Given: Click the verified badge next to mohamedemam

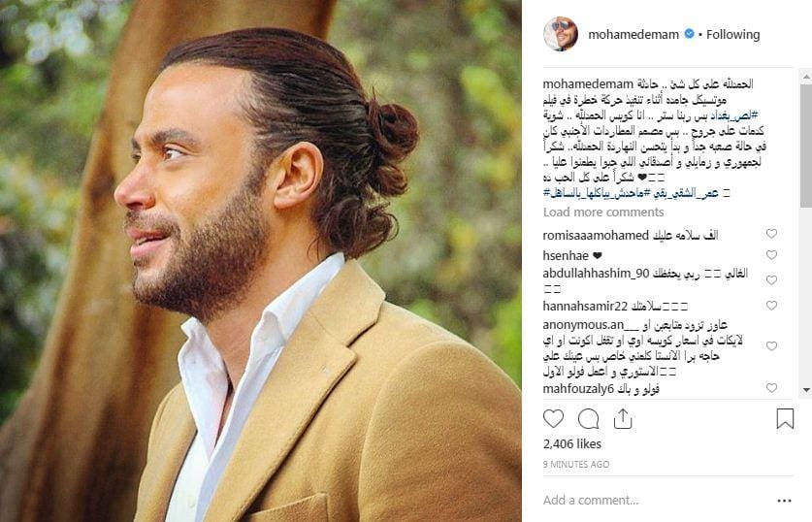Looking at the screenshot, I should click(689, 34).
